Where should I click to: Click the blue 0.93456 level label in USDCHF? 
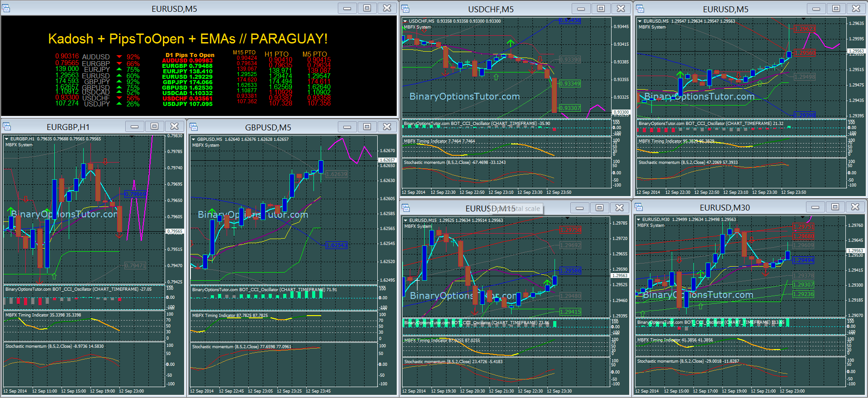[x=569, y=21]
